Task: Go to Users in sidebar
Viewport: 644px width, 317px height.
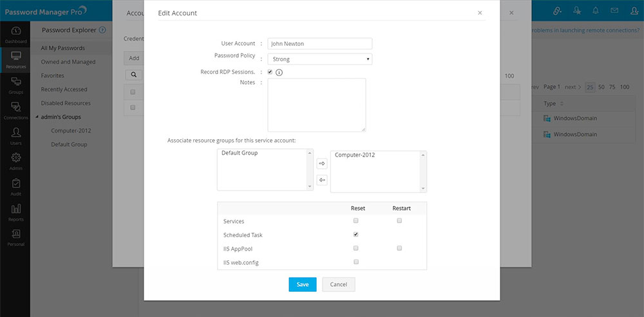Action: [15, 135]
